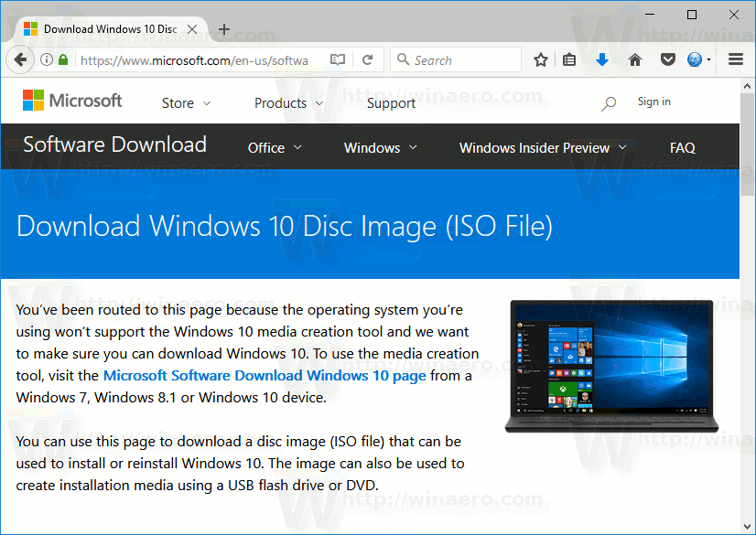Bookmark this page with the star icon
The image size is (756, 535).
541,60
